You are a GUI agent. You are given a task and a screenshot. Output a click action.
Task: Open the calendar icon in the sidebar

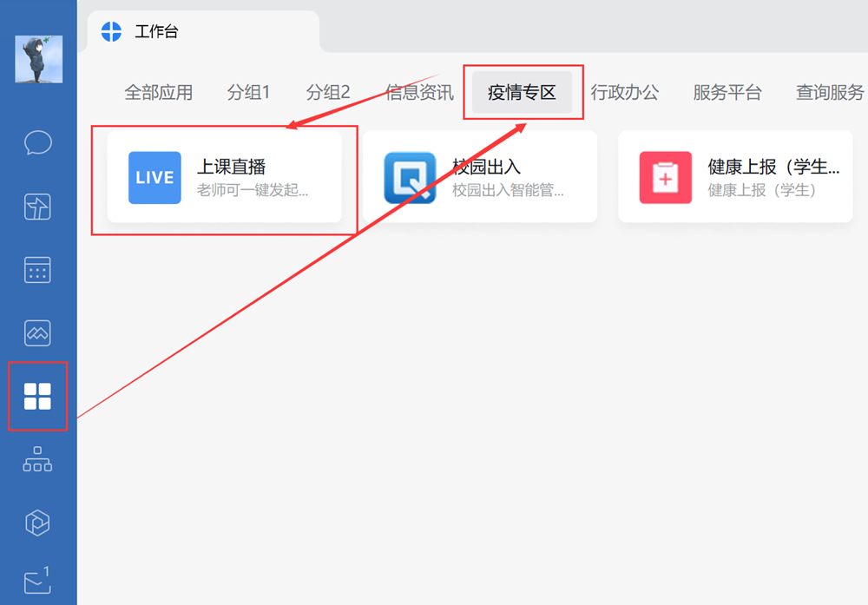point(38,270)
